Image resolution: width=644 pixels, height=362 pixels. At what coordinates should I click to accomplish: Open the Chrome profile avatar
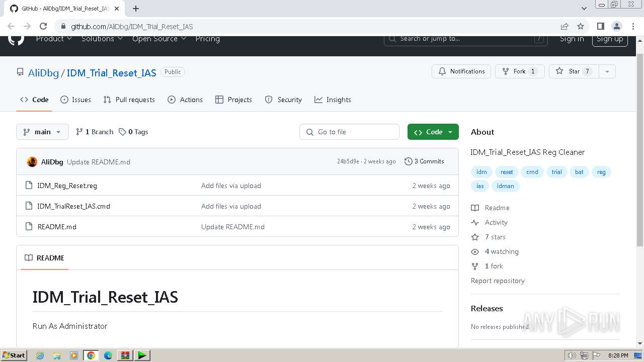[x=616, y=26]
